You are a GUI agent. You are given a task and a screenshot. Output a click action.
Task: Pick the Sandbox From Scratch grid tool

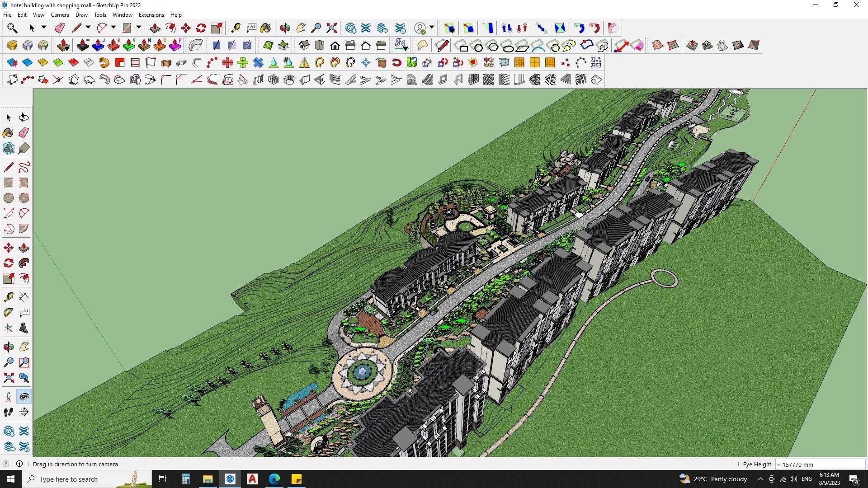673,45
